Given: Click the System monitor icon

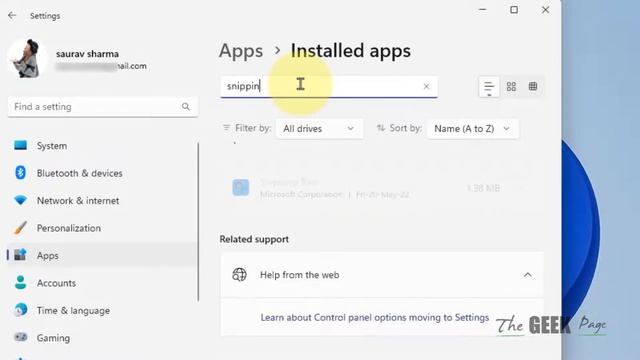Looking at the screenshot, I should pyautogui.click(x=20, y=145).
